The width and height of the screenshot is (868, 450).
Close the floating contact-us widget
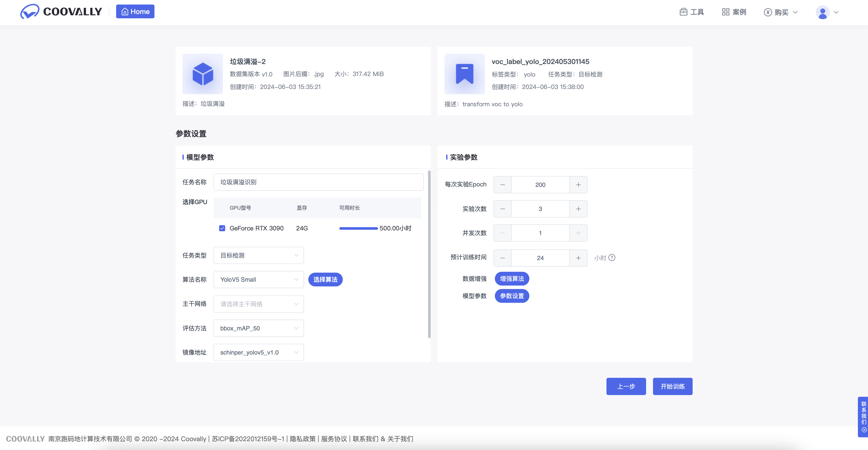(x=864, y=430)
